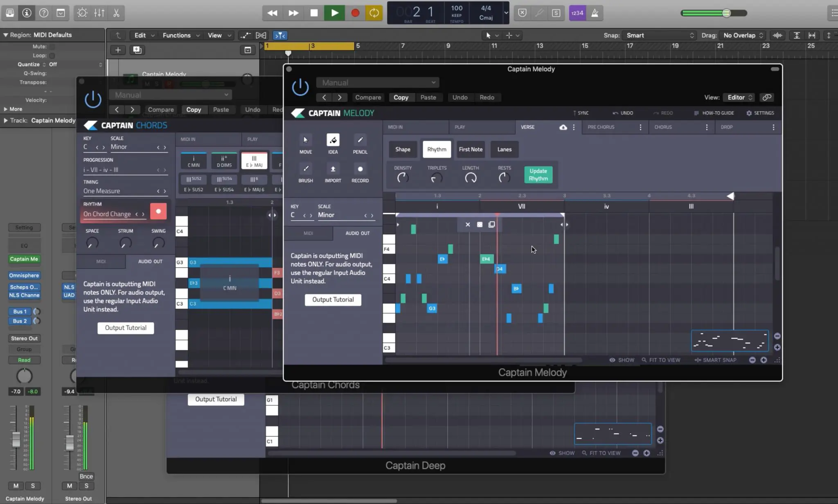Click the metronome icon in the control bar
The width and height of the screenshot is (838, 504).
click(x=595, y=13)
